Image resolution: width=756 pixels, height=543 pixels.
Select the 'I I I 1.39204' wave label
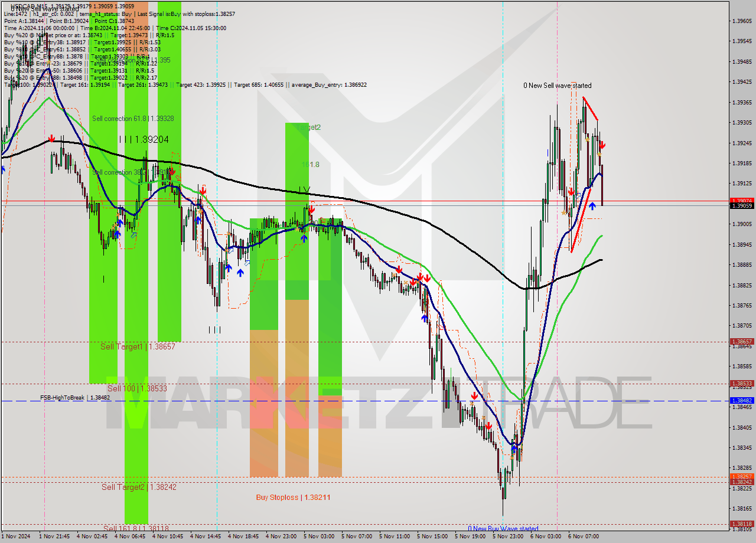[x=144, y=140]
